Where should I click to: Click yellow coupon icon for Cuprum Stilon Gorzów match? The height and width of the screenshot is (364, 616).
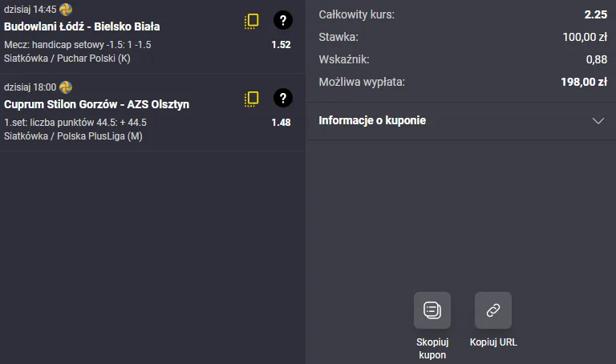(x=252, y=99)
